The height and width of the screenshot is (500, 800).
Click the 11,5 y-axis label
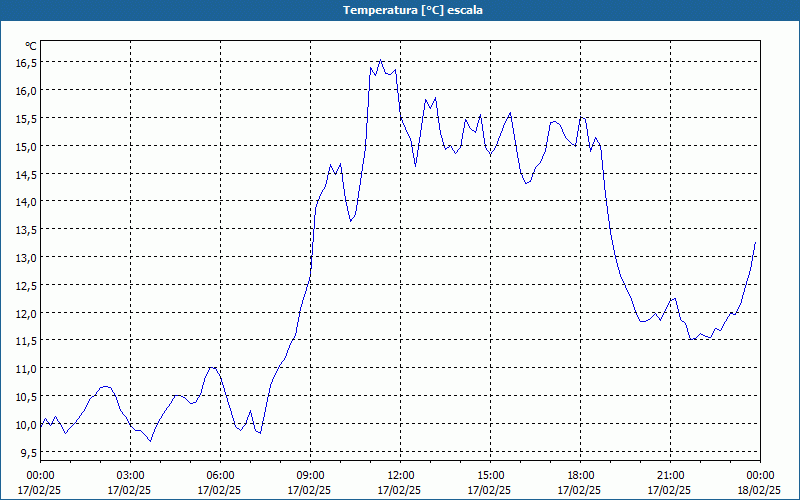[x=27, y=341]
